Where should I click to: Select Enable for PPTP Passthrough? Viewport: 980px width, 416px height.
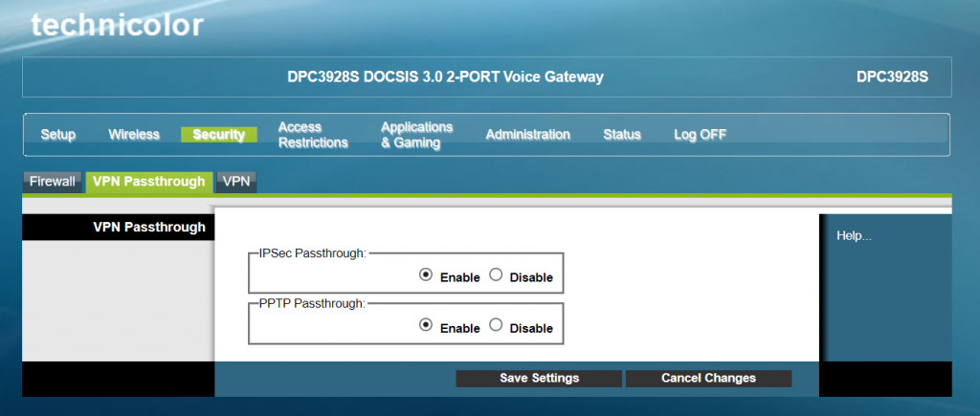coord(426,325)
